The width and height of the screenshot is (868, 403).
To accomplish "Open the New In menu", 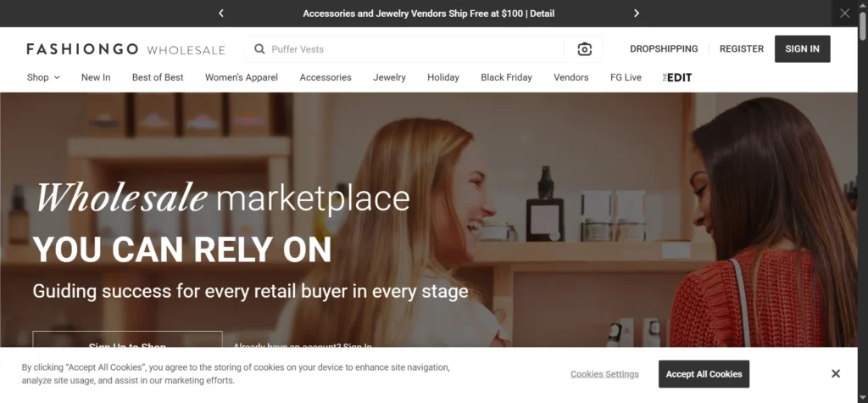I will click(96, 77).
